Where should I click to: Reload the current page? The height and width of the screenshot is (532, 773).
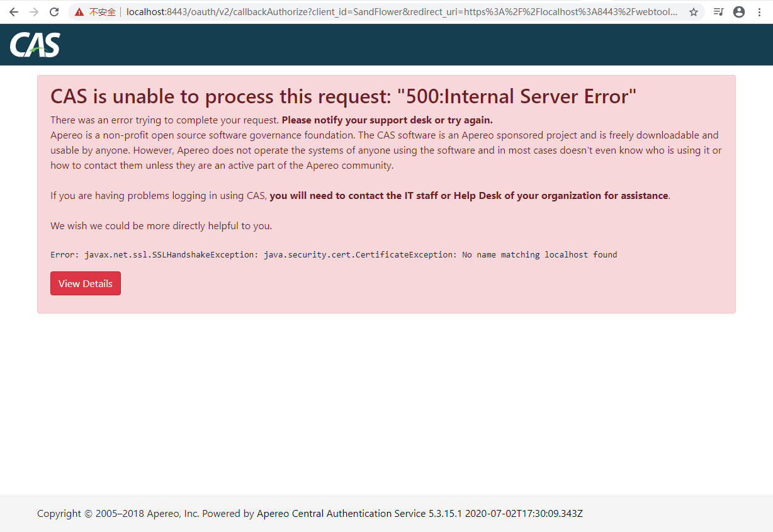point(54,12)
